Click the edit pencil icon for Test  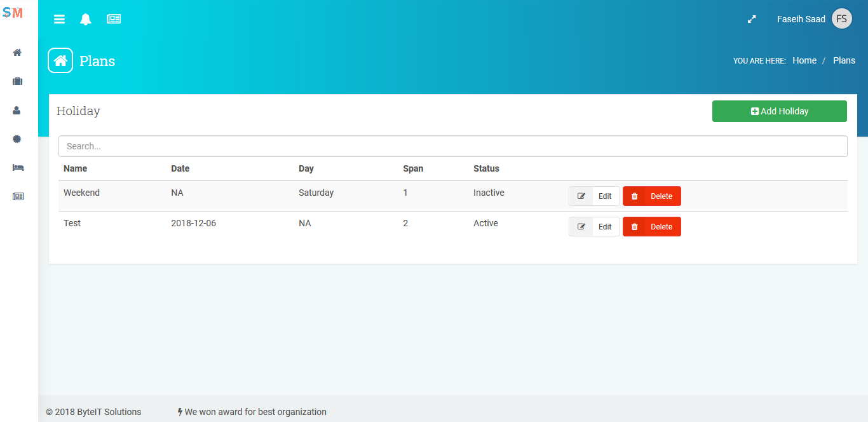[581, 227]
